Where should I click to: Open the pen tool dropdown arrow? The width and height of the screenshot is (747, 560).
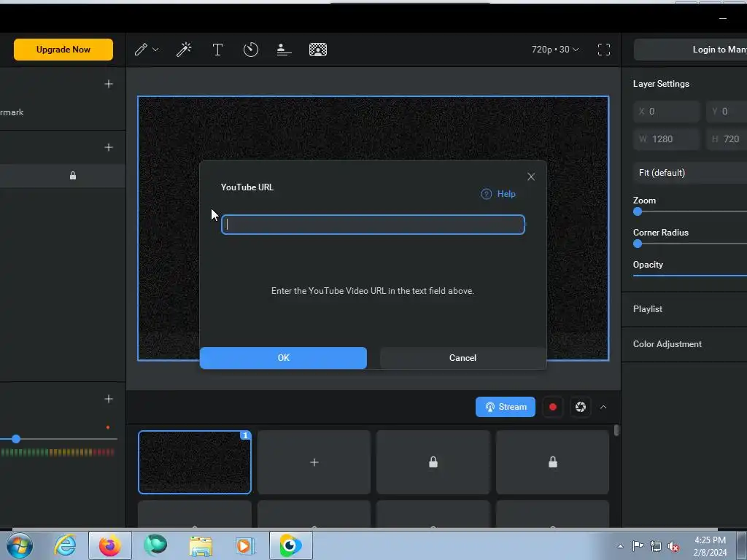155,50
